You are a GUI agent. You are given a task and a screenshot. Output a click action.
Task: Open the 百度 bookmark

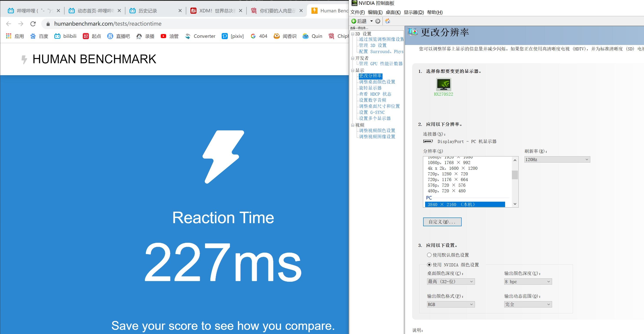39,36
